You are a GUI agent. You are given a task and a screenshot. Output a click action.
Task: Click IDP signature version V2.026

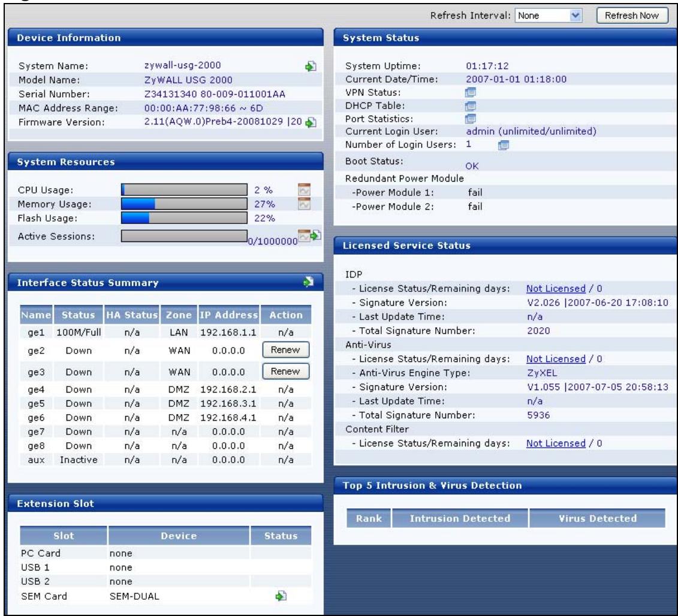point(598,303)
